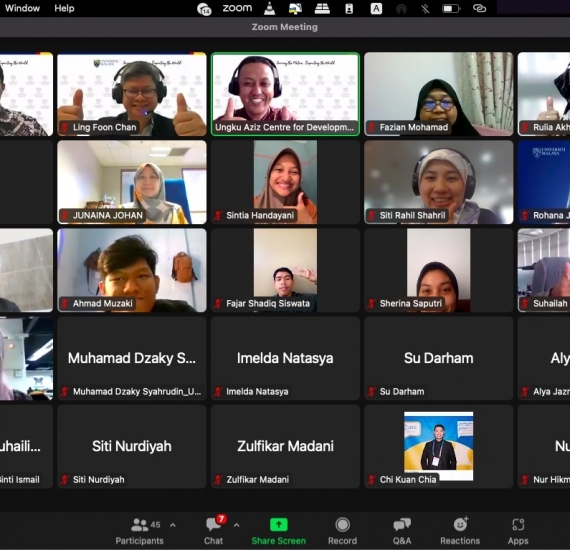The width and height of the screenshot is (570, 550).
Task: Click the stacked bars menu bar icon
Action: click(322, 8)
